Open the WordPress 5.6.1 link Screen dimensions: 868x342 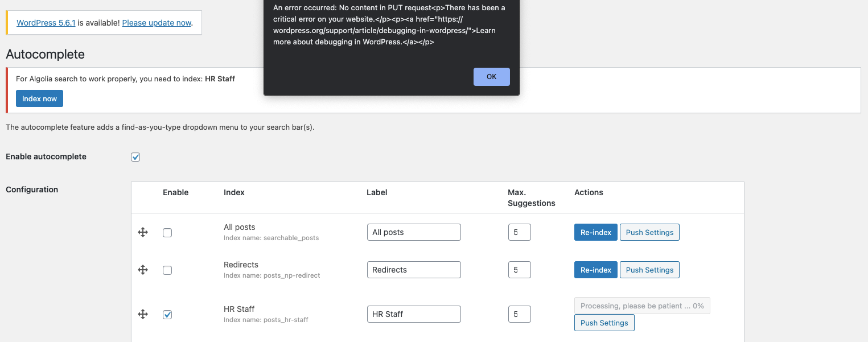click(46, 23)
